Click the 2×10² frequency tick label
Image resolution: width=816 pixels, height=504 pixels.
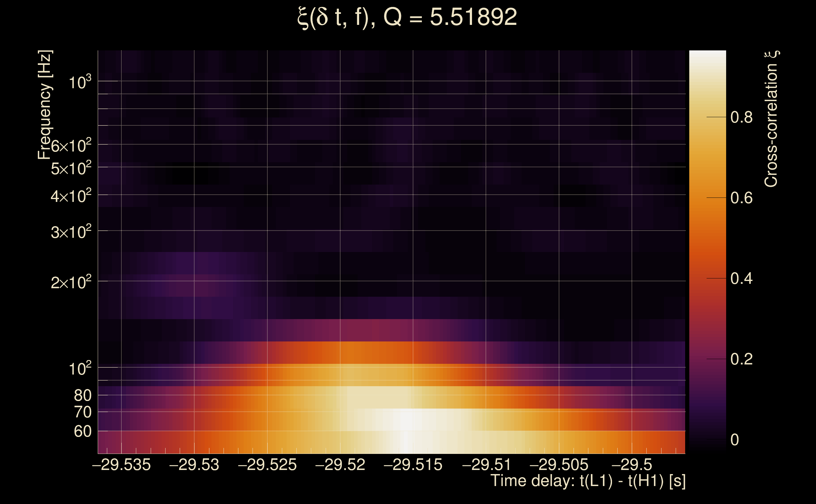(x=71, y=283)
